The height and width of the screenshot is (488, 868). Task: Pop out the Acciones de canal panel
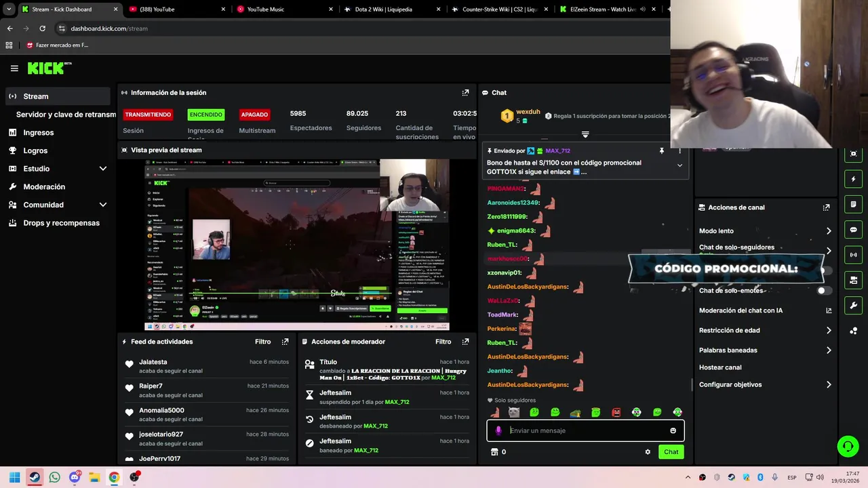click(x=826, y=207)
